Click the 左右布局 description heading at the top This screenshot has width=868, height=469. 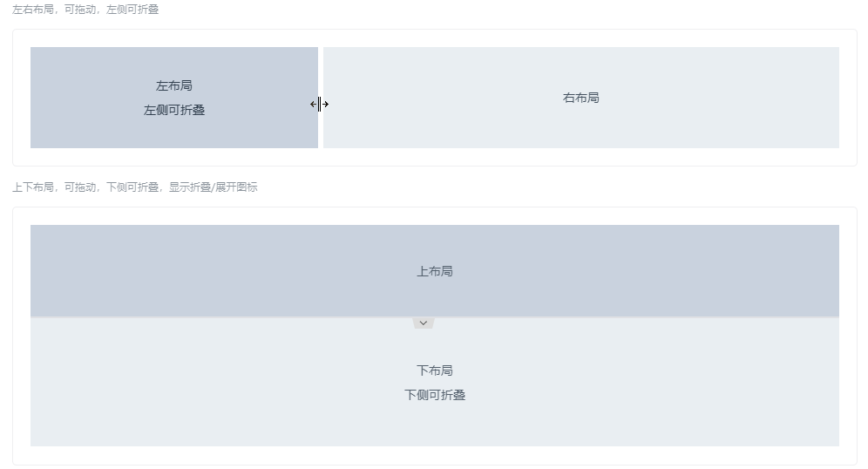click(x=85, y=10)
